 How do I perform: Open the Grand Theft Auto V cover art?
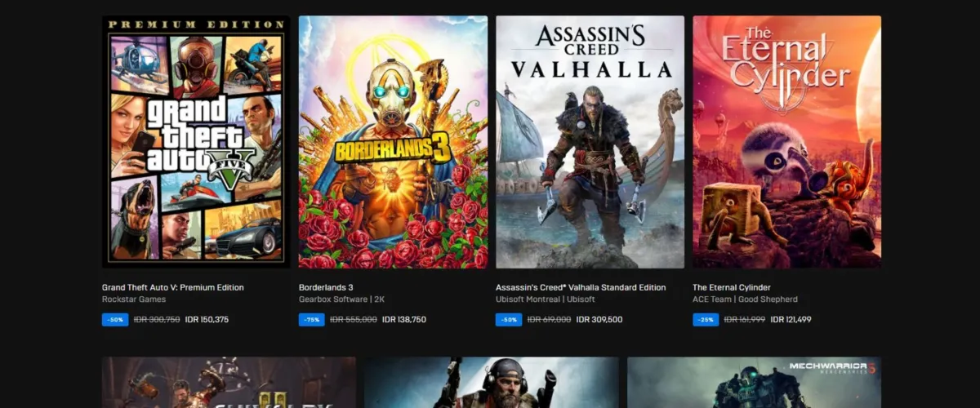click(x=196, y=142)
